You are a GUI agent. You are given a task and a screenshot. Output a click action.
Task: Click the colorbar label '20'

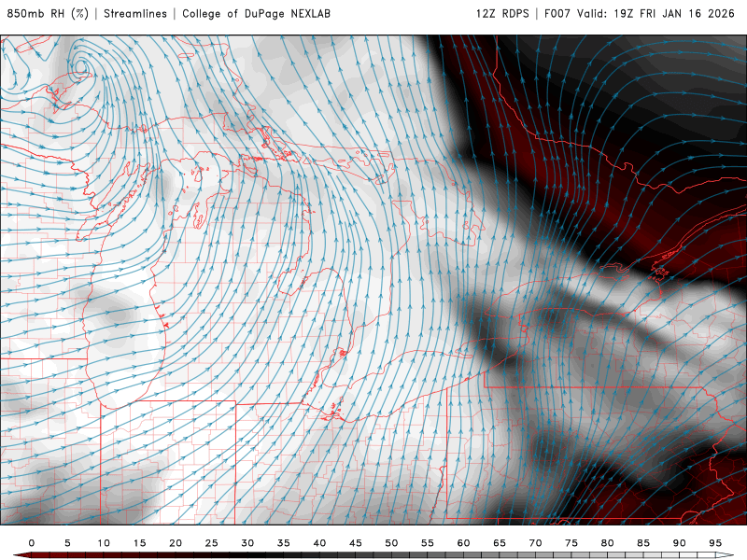(176, 543)
